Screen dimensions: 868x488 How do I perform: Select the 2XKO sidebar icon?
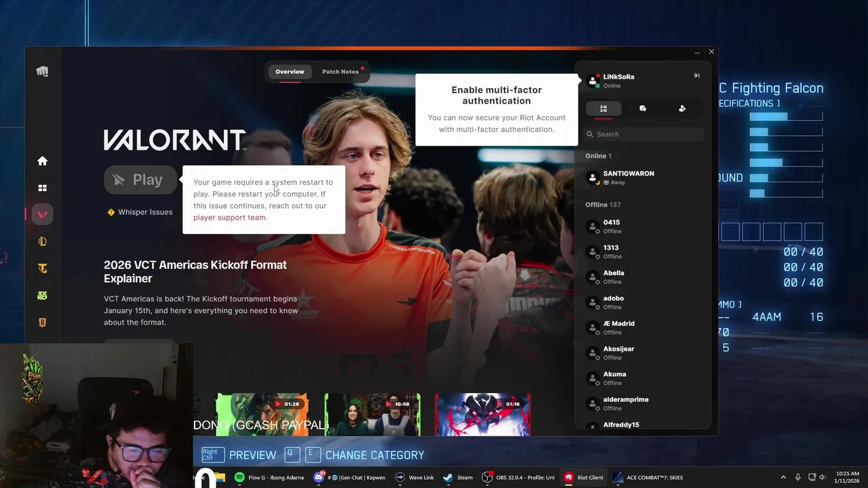42,296
